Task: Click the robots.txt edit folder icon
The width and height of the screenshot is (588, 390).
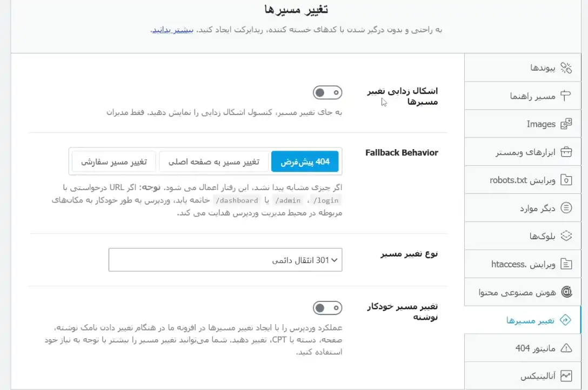Action: (x=566, y=180)
